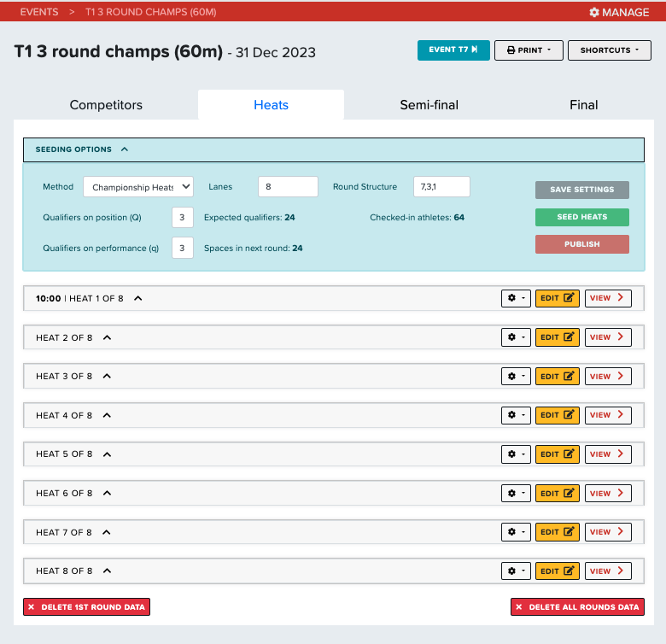Switch to the Competitors tab
The height and width of the screenshot is (644, 666).
pyautogui.click(x=106, y=105)
